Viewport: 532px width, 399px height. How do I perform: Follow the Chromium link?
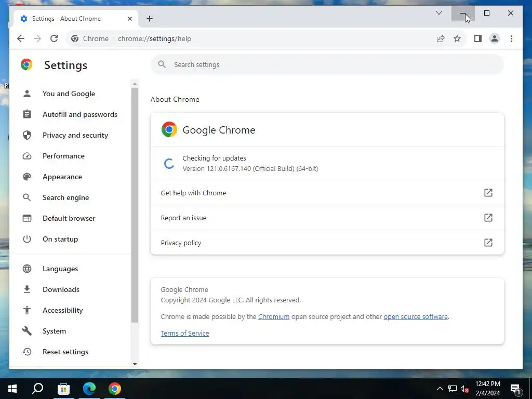pyautogui.click(x=274, y=316)
